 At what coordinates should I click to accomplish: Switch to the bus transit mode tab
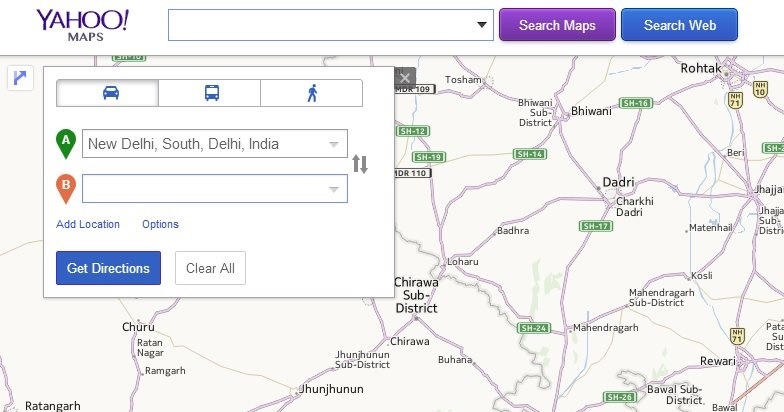click(210, 93)
